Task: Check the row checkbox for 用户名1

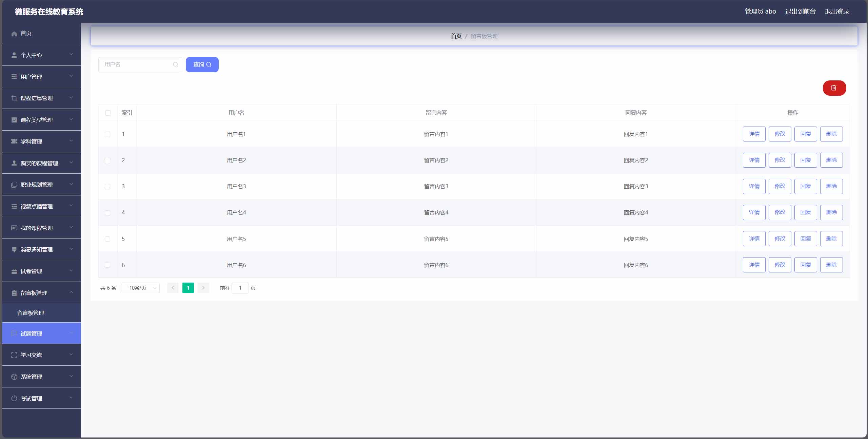Action: [x=107, y=134]
